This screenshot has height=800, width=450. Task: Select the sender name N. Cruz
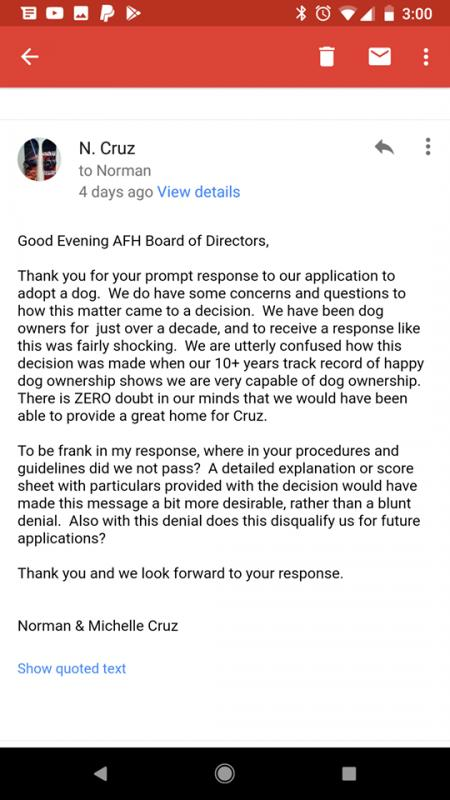[107, 148]
